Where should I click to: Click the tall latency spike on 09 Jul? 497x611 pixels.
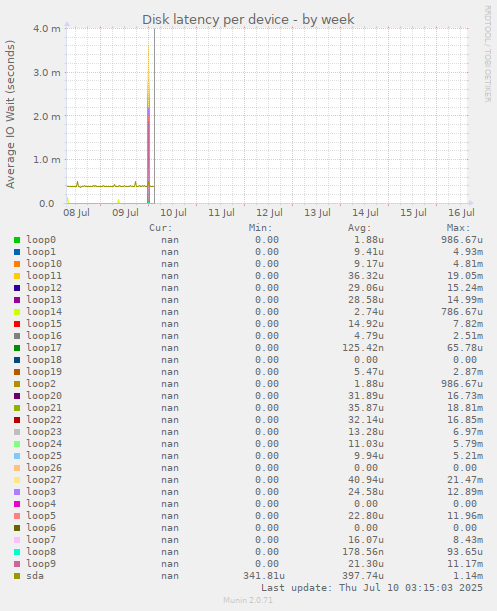[x=149, y=125]
